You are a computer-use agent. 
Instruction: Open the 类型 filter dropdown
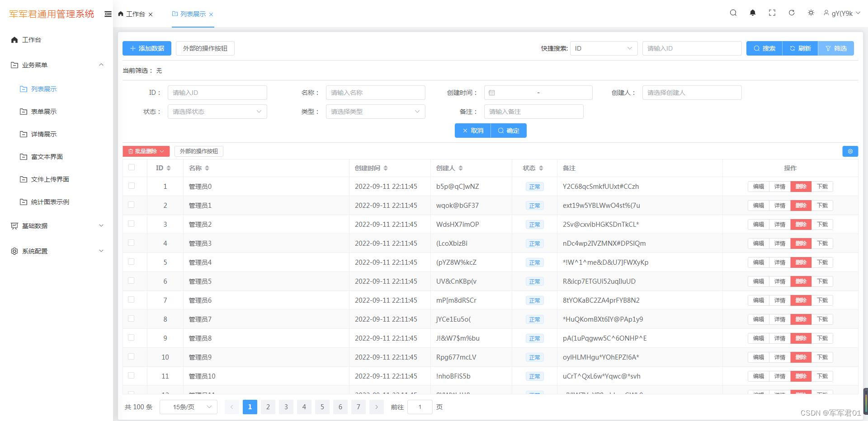click(x=375, y=112)
